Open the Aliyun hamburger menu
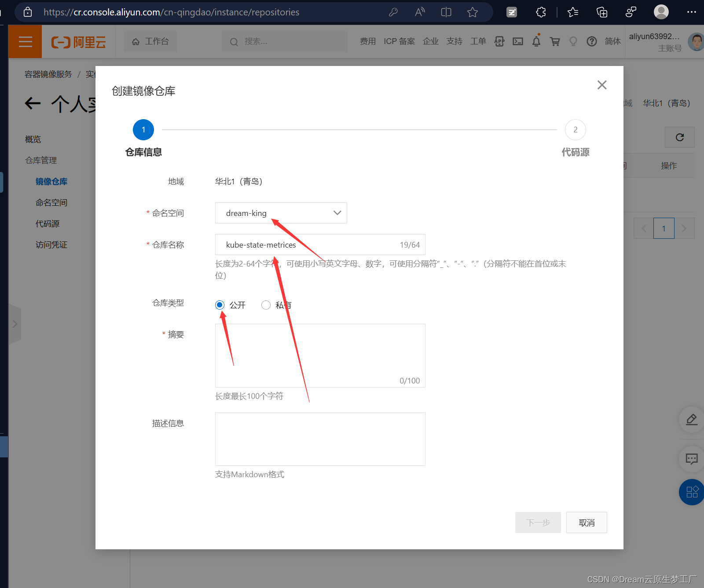 click(x=25, y=42)
